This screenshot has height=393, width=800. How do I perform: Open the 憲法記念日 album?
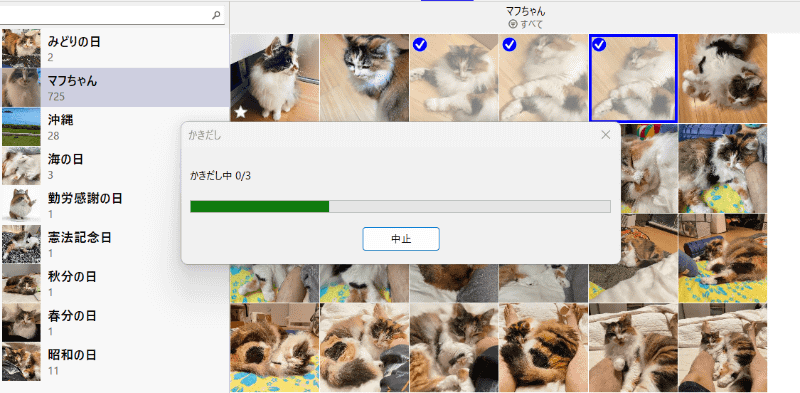[114, 244]
